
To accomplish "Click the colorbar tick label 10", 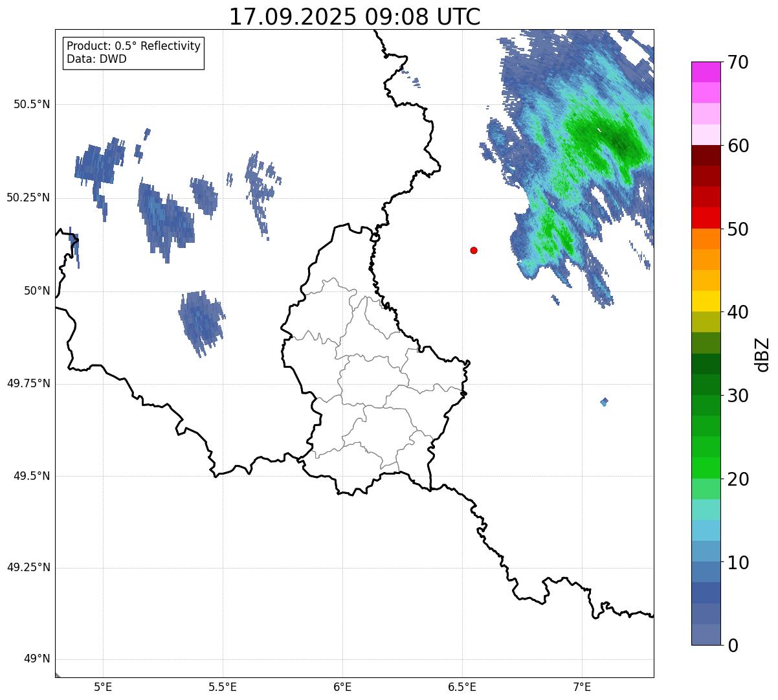I will 738,562.
